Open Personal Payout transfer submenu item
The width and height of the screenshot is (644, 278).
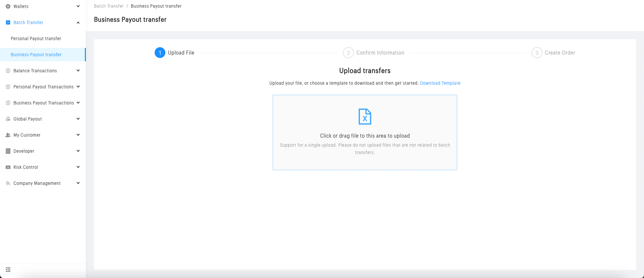point(36,39)
